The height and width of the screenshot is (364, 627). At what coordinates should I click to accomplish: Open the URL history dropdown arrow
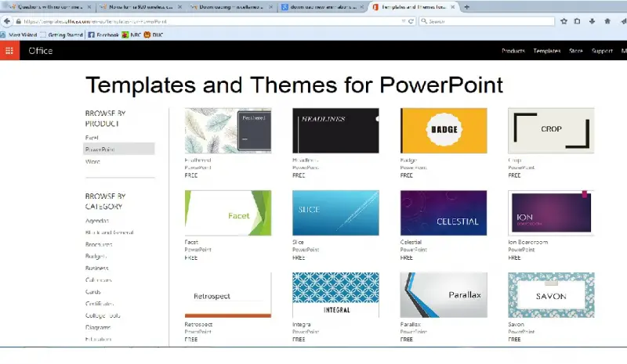point(404,21)
